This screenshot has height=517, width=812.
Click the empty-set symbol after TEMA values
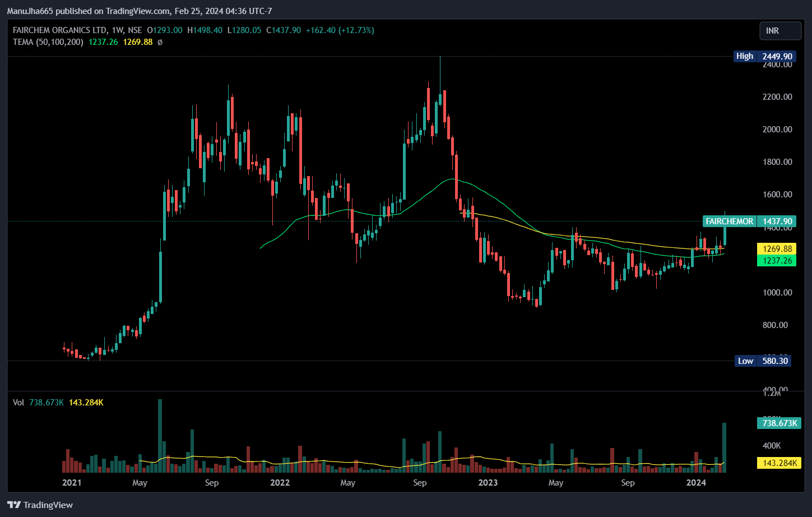click(160, 42)
